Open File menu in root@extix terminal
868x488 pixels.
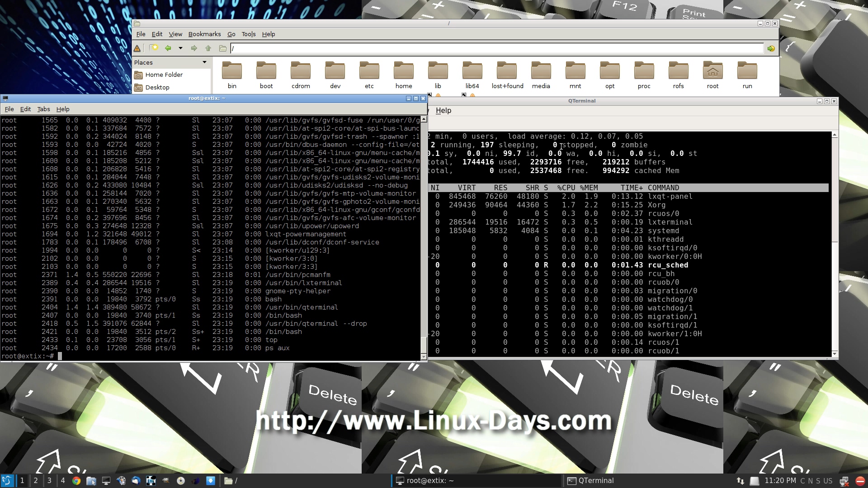pyautogui.click(x=9, y=109)
